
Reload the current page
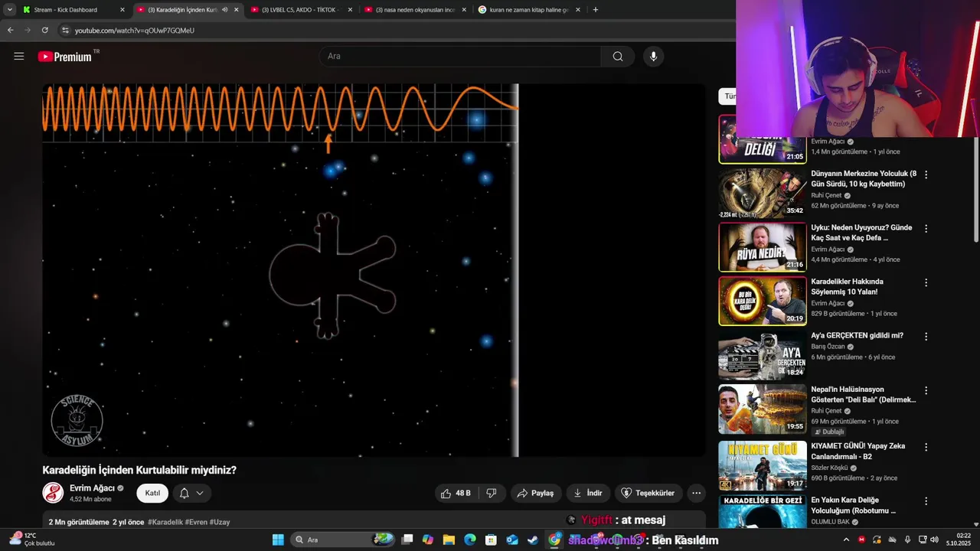pyautogui.click(x=44, y=30)
